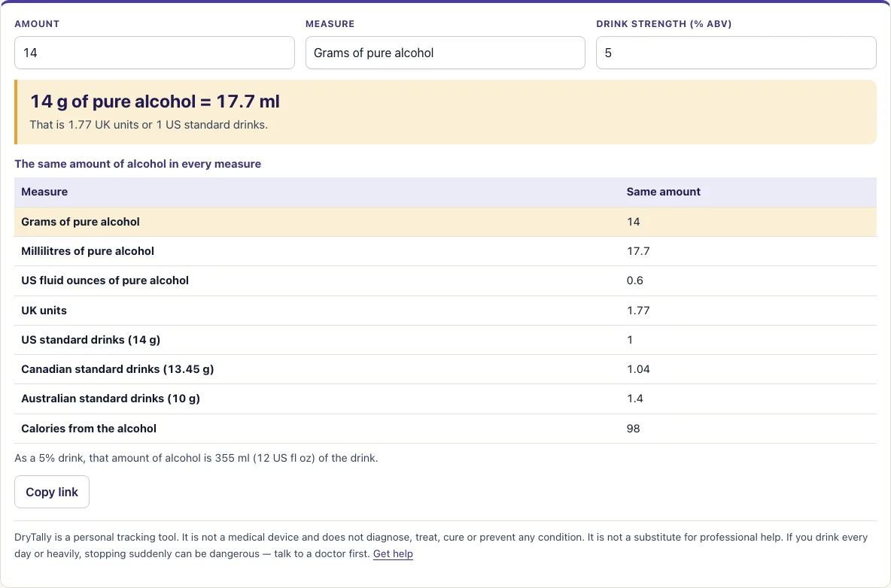Image resolution: width=891 pixels, height=588 pixels.
Task: Select the 'Millilitres of pure alcohol' row label
Action: 87,251
